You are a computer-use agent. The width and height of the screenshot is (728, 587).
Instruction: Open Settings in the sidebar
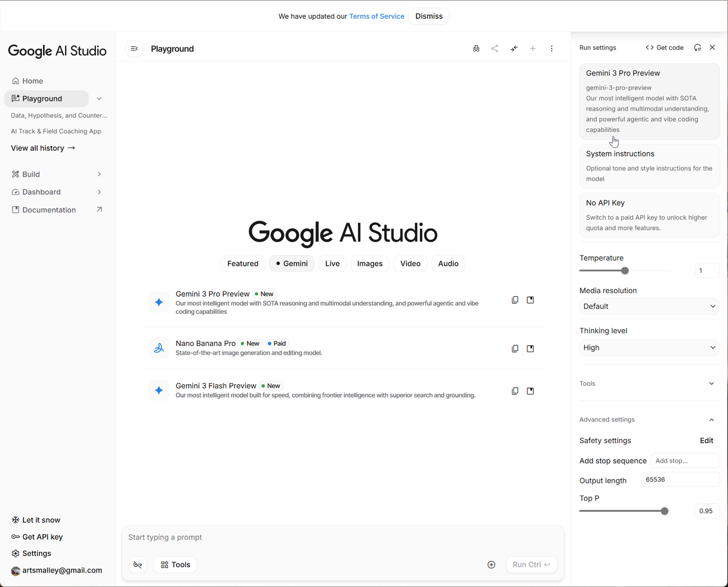coord(31,553)
